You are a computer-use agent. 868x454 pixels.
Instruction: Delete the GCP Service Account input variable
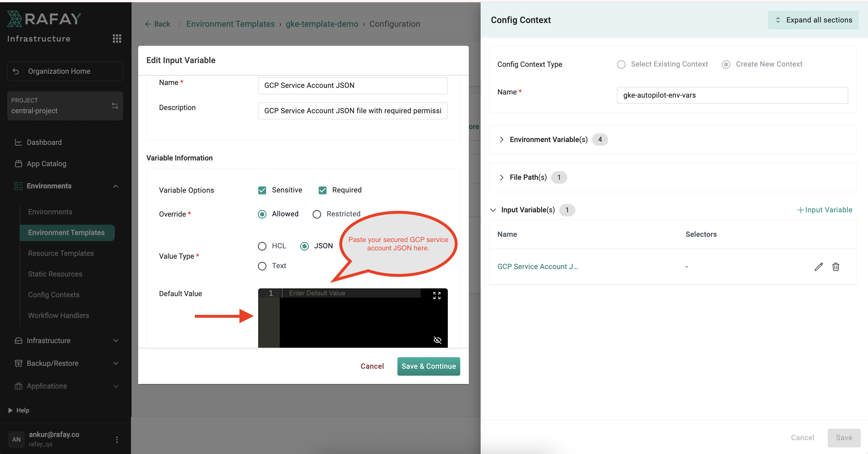coord(836,267)
